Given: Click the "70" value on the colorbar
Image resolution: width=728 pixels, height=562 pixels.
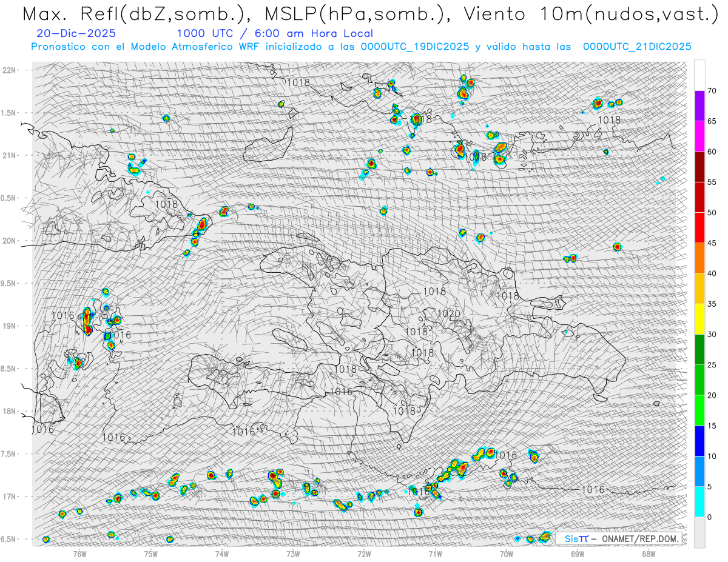Looking at the screenshot, I should tap(712, 91).
